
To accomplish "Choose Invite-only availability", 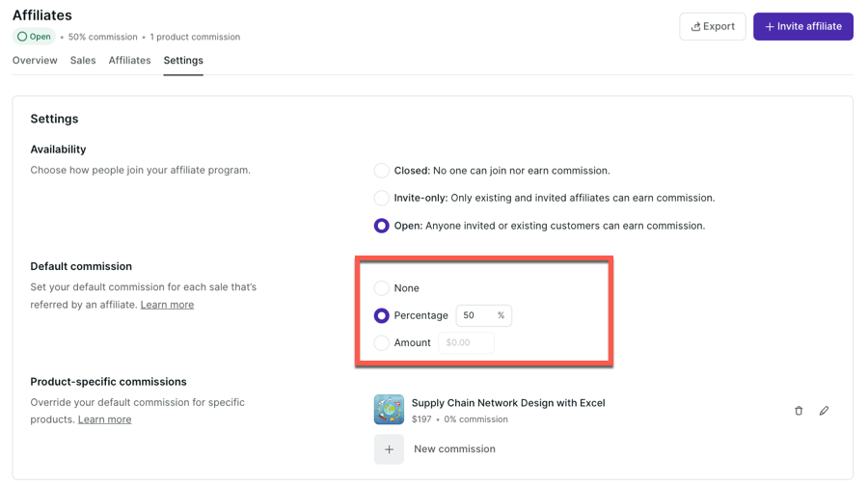I will point(382,198).
